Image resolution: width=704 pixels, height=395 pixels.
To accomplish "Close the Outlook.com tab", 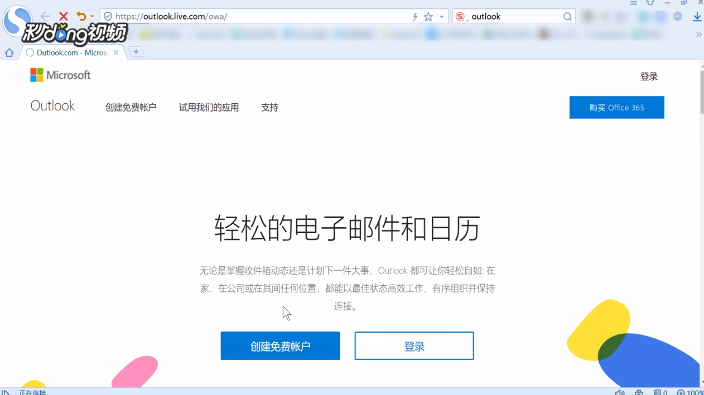I will (x=116, y=53).
